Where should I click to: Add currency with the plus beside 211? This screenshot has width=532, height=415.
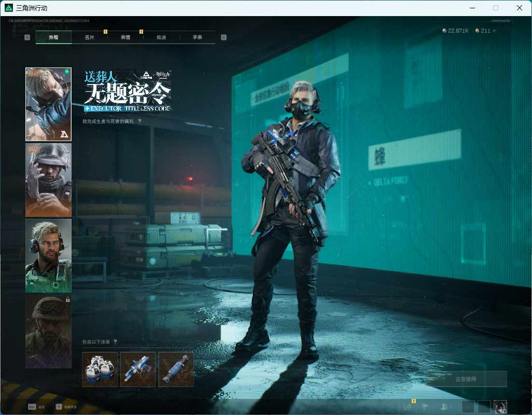[494, 31]
